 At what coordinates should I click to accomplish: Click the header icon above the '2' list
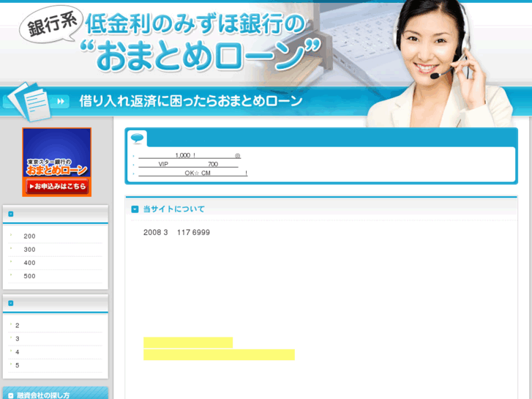point(11,303)
